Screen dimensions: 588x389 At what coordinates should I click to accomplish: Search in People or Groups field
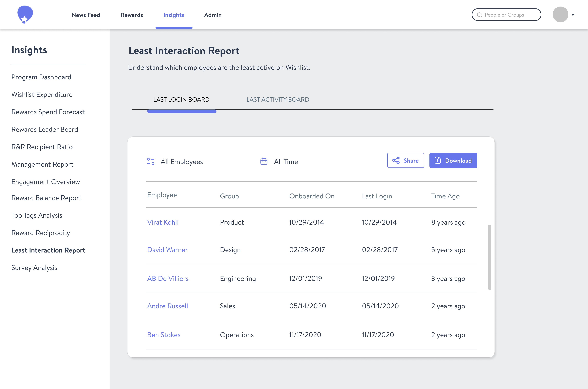(506, 15)
